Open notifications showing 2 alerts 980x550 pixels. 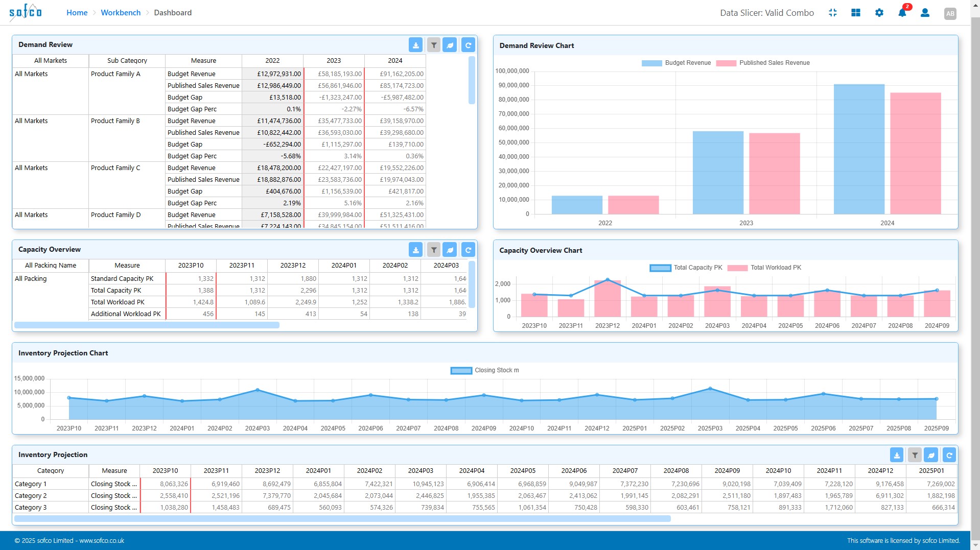pos(902,13)
